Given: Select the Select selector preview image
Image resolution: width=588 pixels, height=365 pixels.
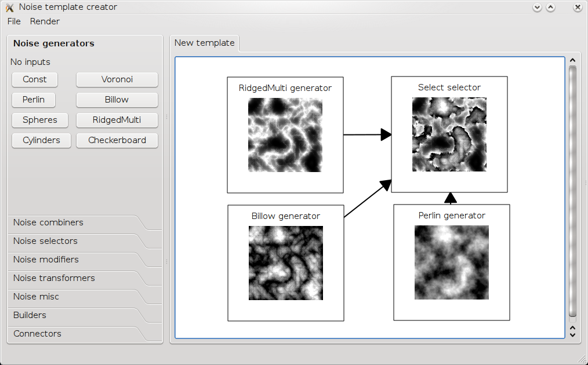Looking at the screenshot, I should click(x=449, y=134).
